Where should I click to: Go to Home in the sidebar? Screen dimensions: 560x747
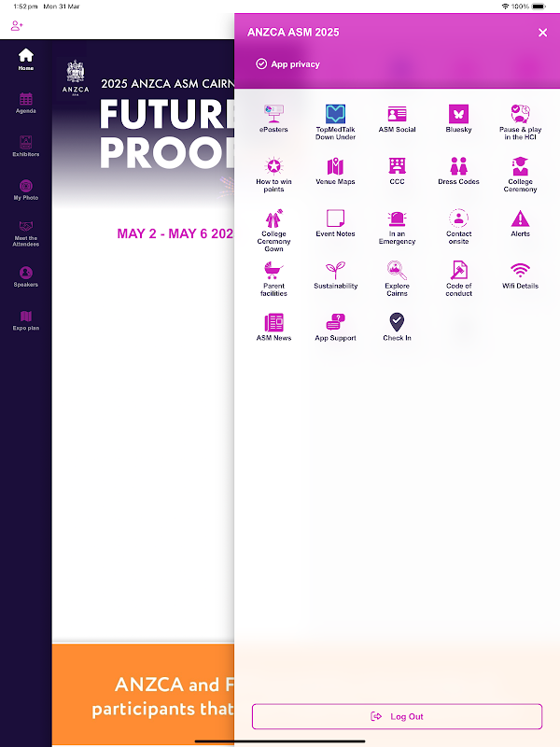click(26, 60)
